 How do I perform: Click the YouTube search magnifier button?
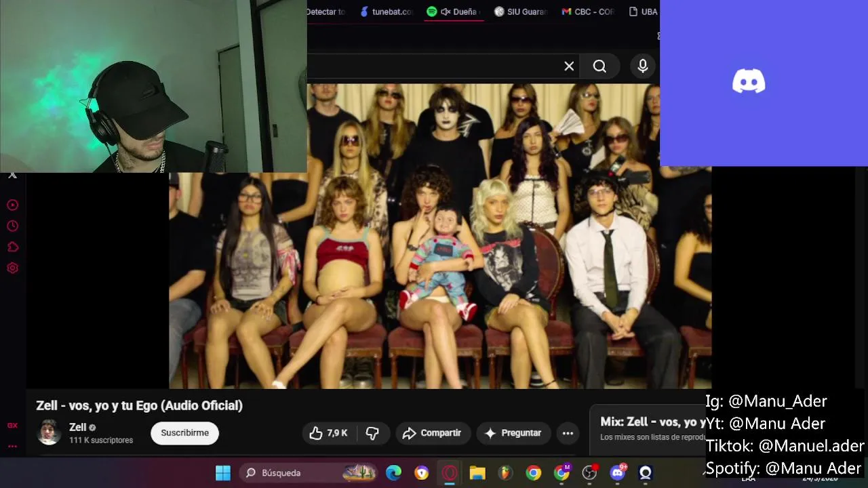click(x=599, y=66)
